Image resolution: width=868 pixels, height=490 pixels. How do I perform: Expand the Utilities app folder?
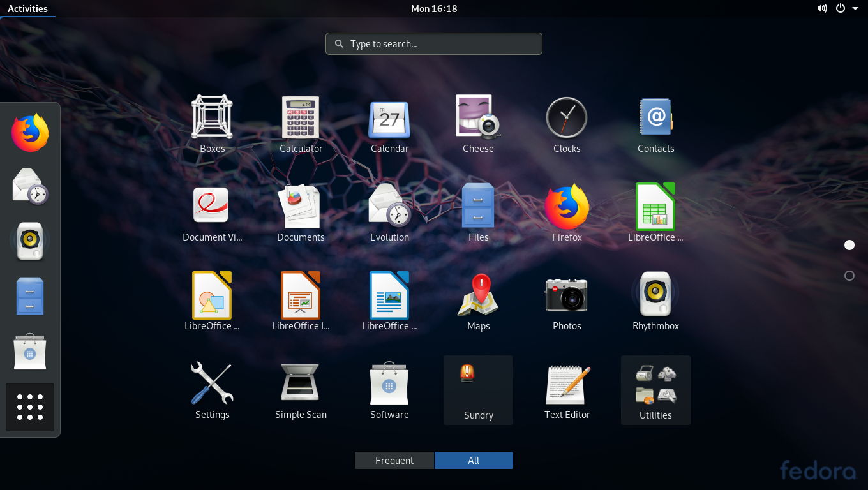pos(655,390)
